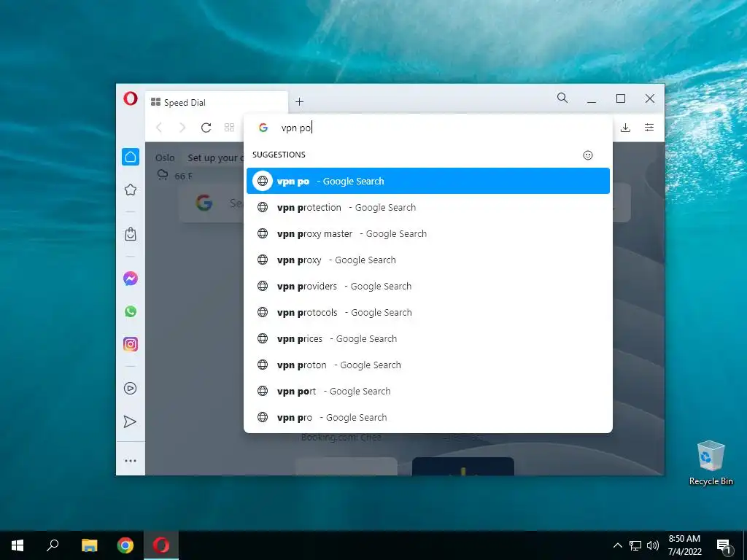Click the Oslo weather location
This screenshot has height=560, width=747.
click(x=165, y=157)
